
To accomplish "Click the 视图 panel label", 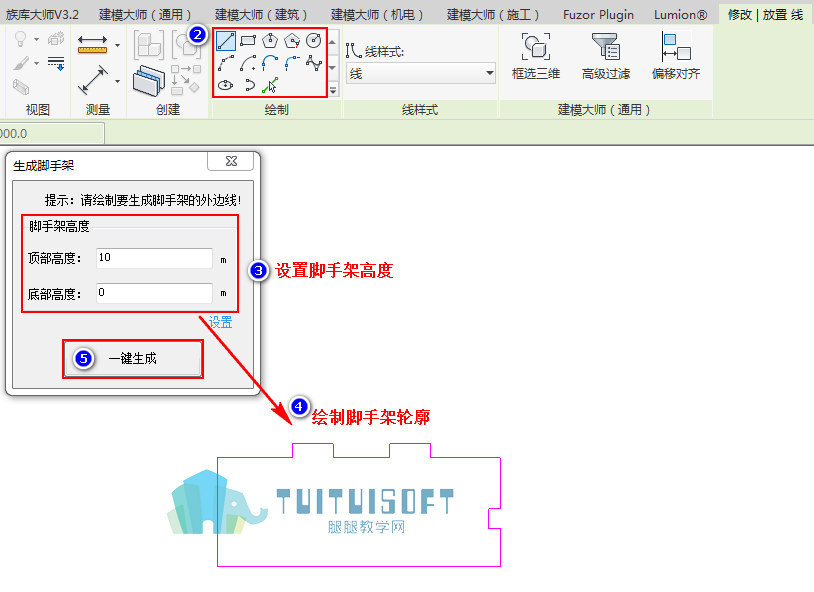I will (x=38, y=110).
